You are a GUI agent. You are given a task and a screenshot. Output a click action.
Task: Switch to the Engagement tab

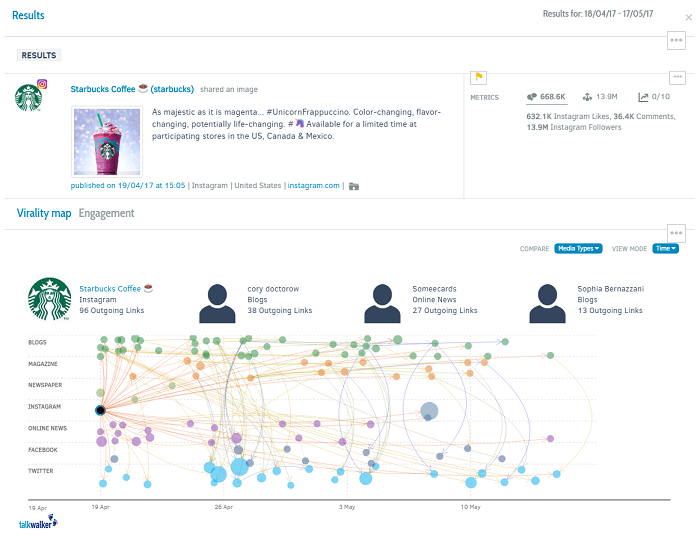tap(106, 213)
